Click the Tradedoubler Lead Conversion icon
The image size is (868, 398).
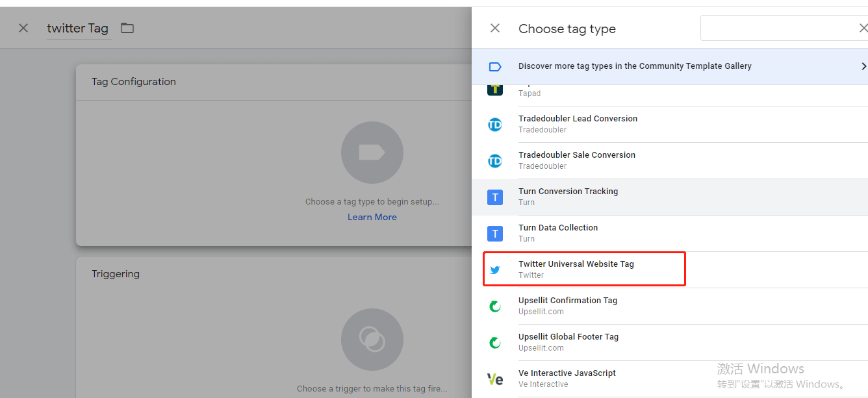tap(495, 124)
